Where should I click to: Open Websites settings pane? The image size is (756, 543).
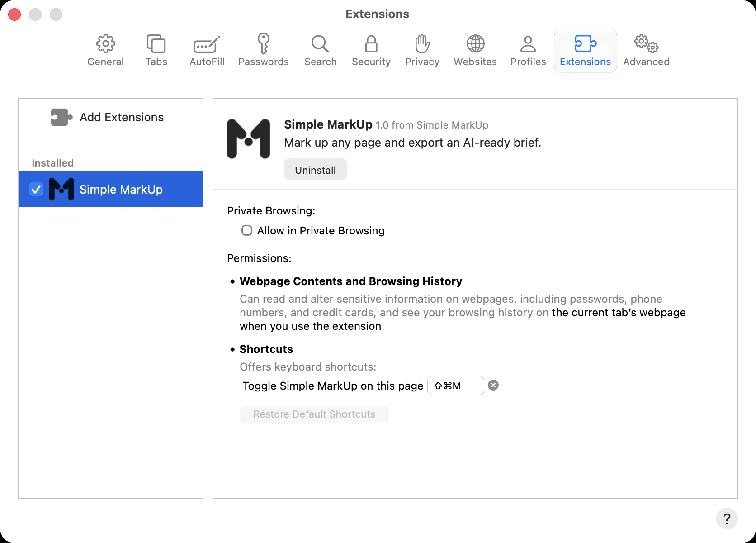pos(475,51)
